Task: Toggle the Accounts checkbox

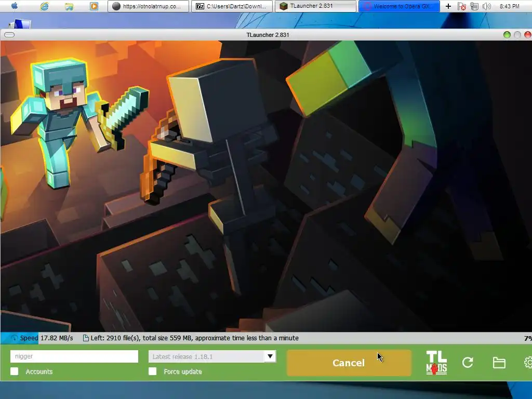Action: (x=14, y=371)
